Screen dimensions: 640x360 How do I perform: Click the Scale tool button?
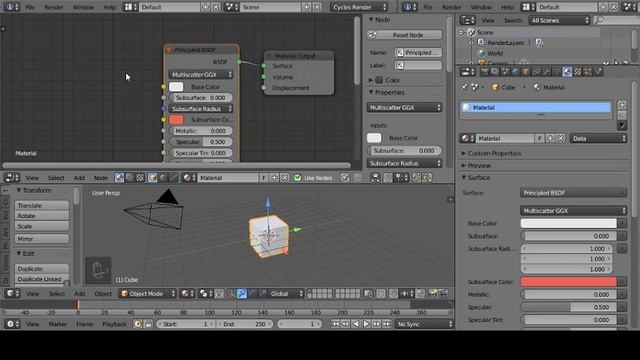click(x=42, y=226)
